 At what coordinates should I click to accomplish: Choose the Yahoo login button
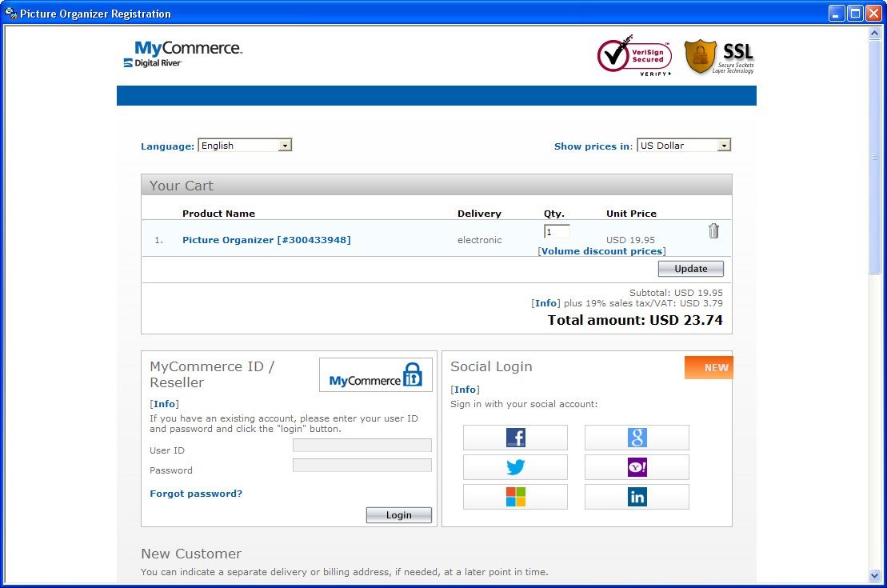637,467
